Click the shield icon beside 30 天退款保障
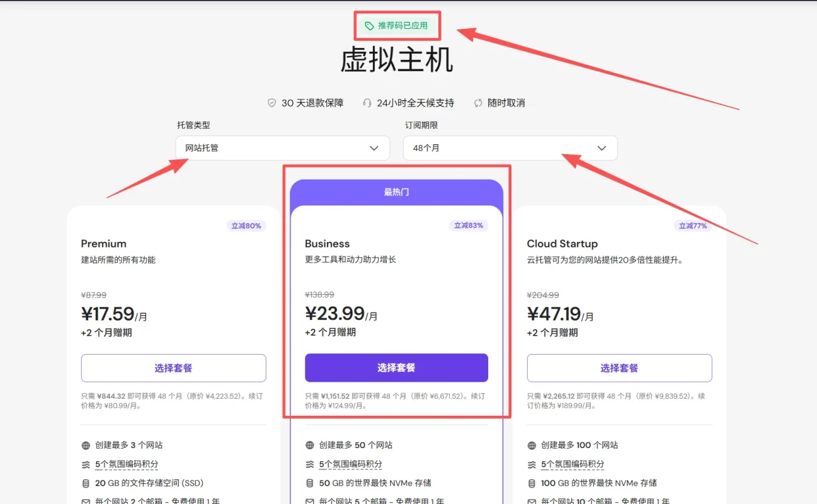Image resolution: width=817 pixels, height=504 pixels. coord(272,103)
